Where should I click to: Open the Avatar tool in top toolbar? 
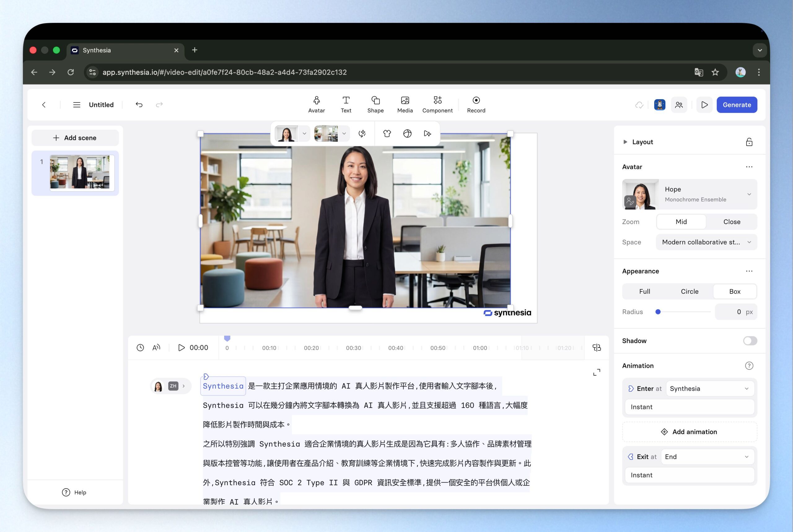(316, 104)
